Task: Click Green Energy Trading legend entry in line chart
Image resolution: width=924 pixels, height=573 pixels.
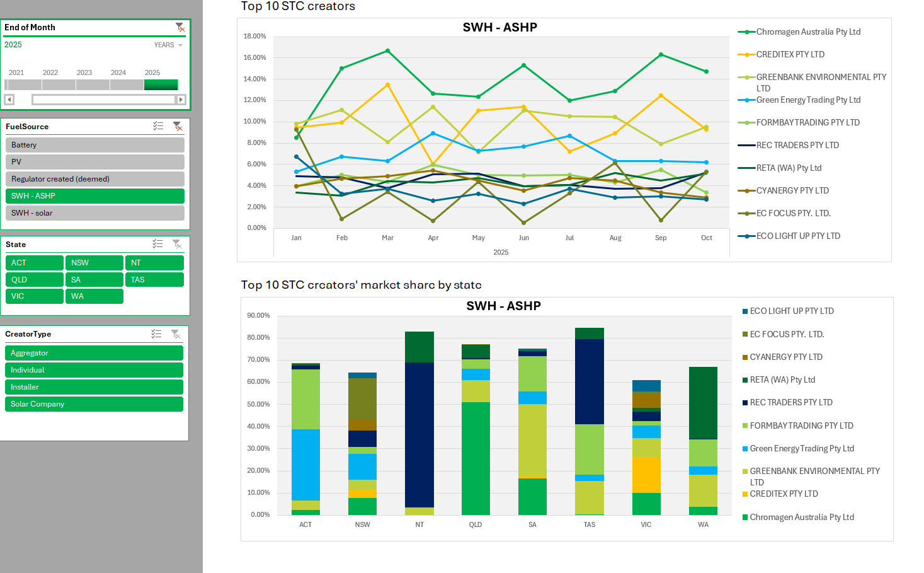Action: [799, 100]
